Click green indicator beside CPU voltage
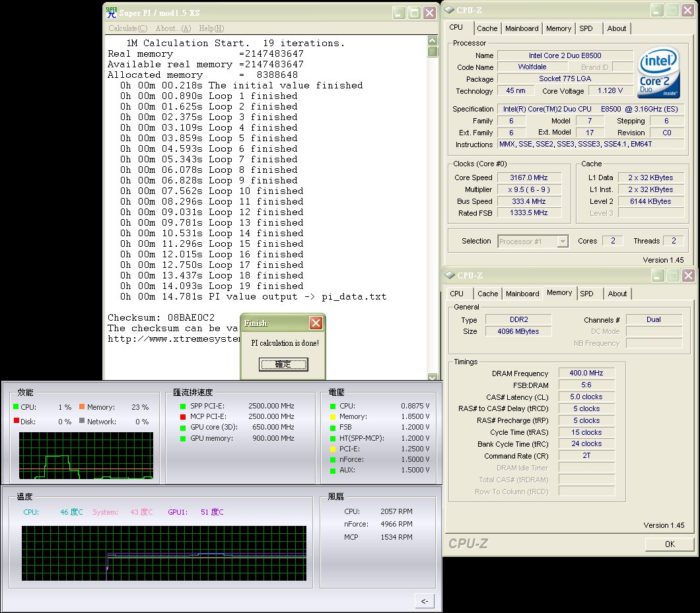700x613 pixels. click(333, 406)
